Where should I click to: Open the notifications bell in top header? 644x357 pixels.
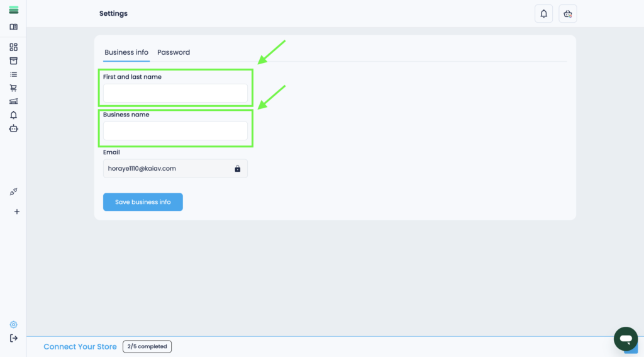click(x=543, y=14)
